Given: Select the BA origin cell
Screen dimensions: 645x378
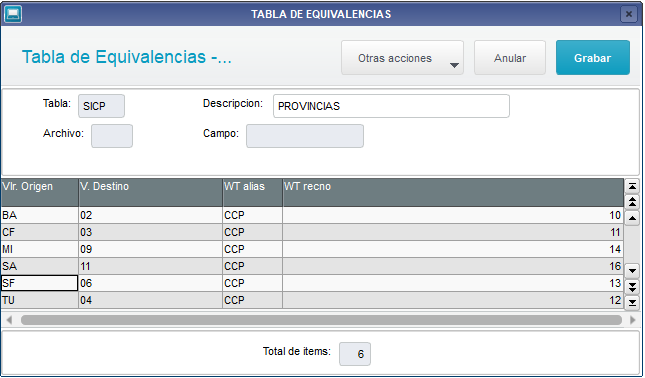Looking at the screenshot, I should 39,216.
